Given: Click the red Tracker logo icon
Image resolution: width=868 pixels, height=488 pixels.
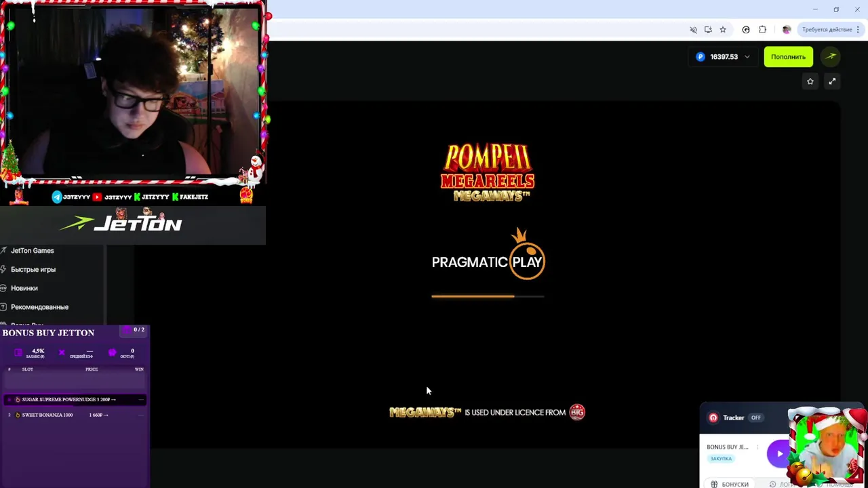Looking at the screenshot, I should pyautogui.click(x=713, y=418).
